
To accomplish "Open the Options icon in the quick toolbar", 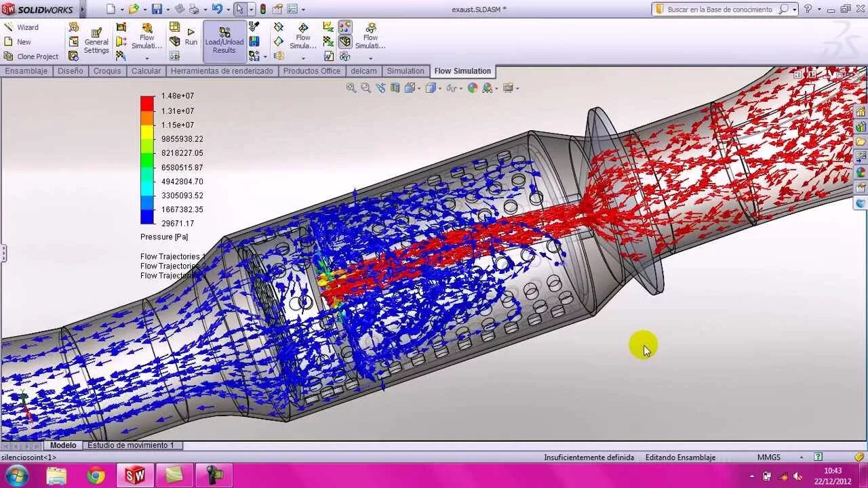I will (x=292, y=9).
